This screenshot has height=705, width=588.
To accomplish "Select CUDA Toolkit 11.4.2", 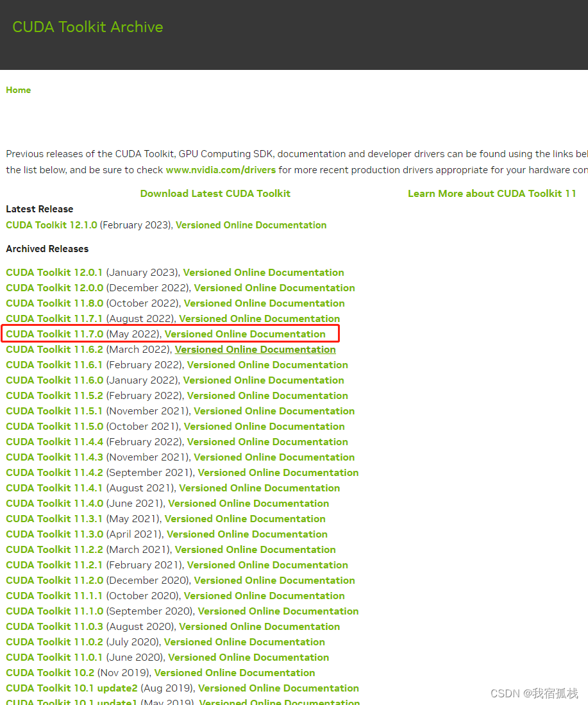I will pos(55,473).
